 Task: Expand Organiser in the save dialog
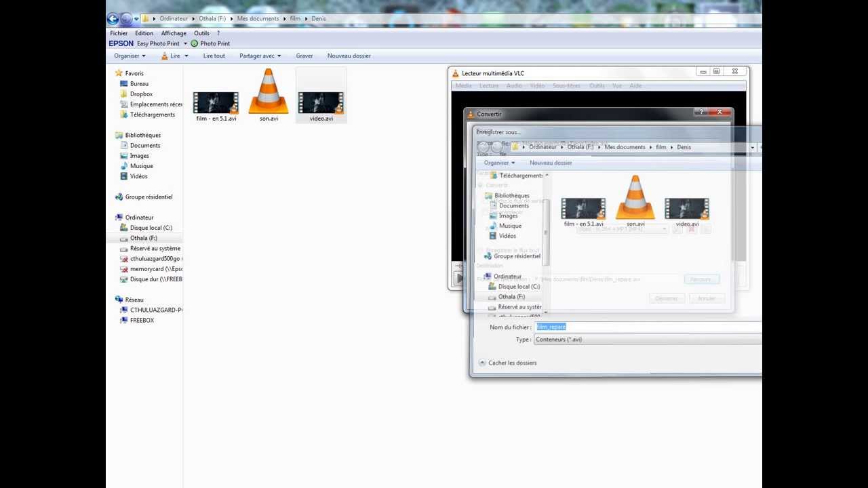click(499, 163)
